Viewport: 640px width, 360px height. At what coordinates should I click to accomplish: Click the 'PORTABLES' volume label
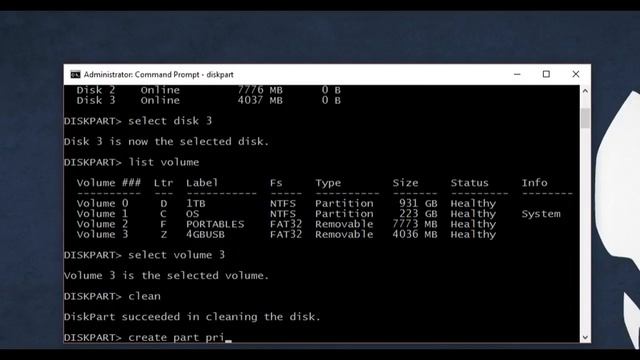(x=215, y=224)
